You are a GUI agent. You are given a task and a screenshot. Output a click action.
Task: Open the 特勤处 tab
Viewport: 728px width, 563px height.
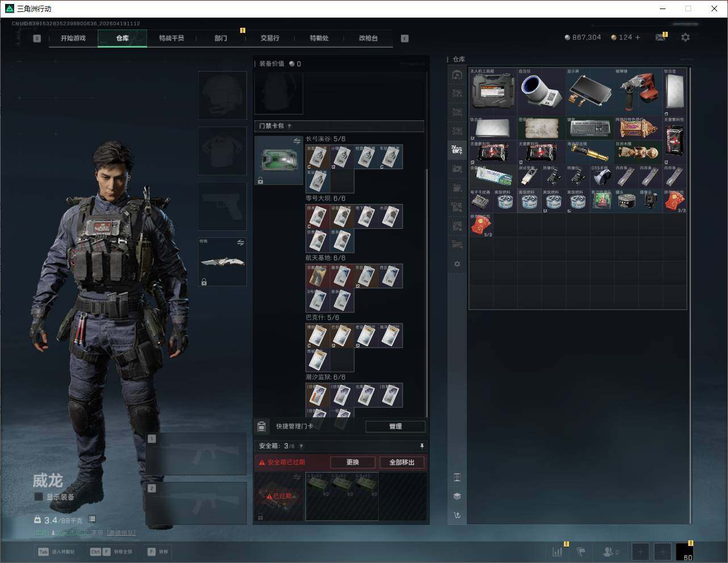click(319, 38)
